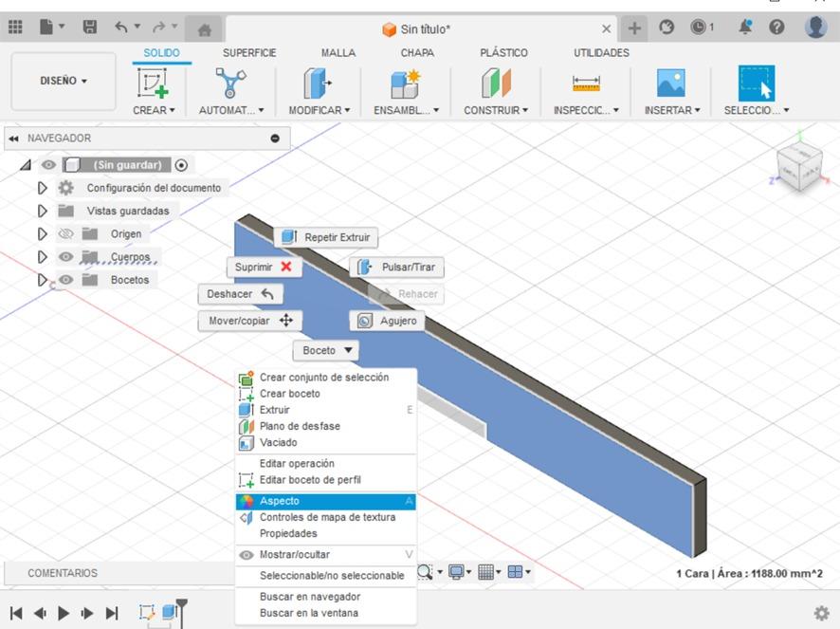Add a new design tab with plus
Screen dimensions: 840x629
(x=634, y=28)
